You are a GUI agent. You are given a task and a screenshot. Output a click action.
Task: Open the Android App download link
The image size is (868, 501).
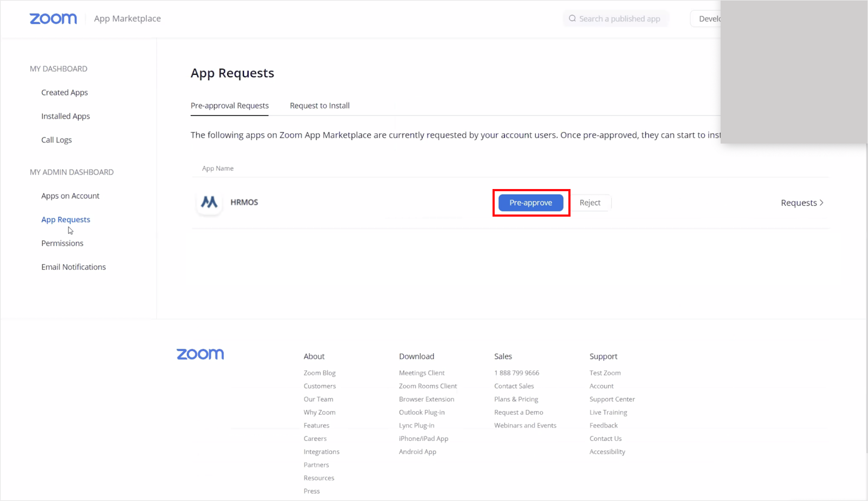tap(417, 452)
